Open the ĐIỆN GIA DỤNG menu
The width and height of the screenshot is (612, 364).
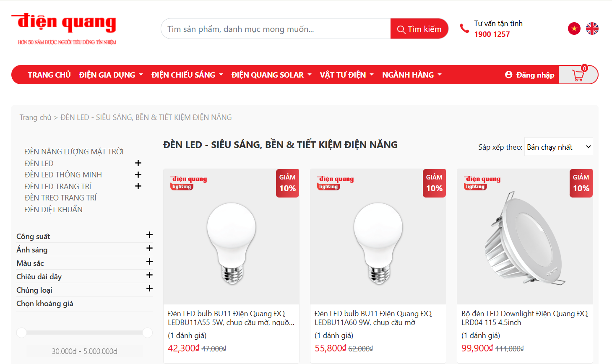(111, 75)
